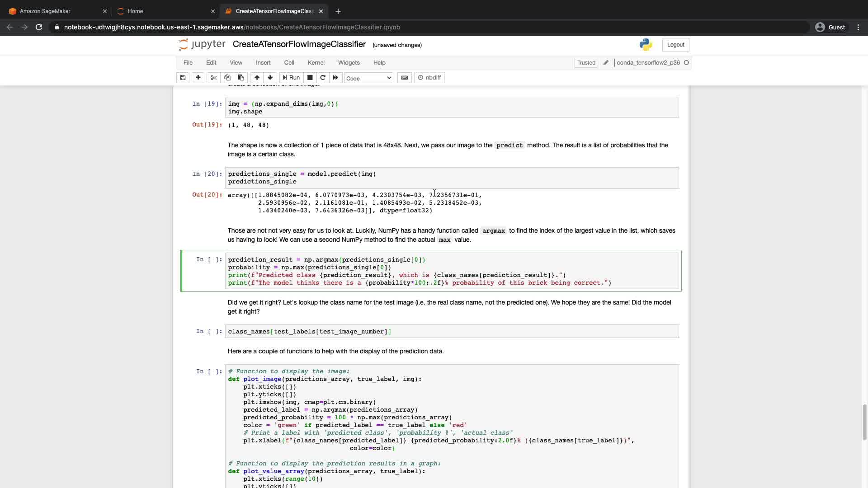Screen dimensions: 868x488
Task: Restart the kernel with the circular arrow icon
Action: 323,78
